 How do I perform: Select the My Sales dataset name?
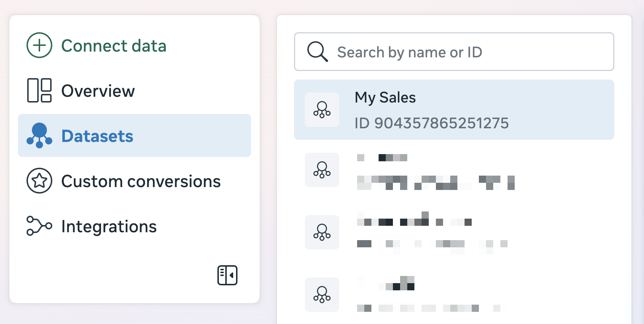pyautogui.click(x=385, y=97)
